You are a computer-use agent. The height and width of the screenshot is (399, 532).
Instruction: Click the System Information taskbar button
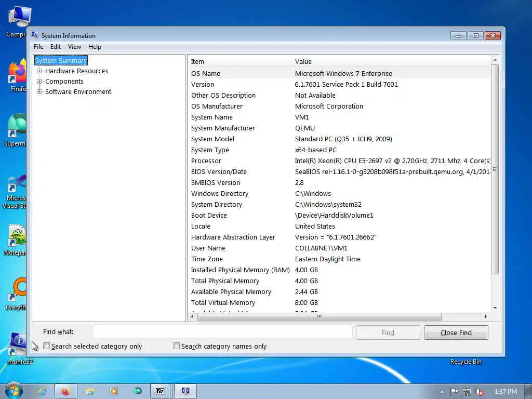coord(185,391)
